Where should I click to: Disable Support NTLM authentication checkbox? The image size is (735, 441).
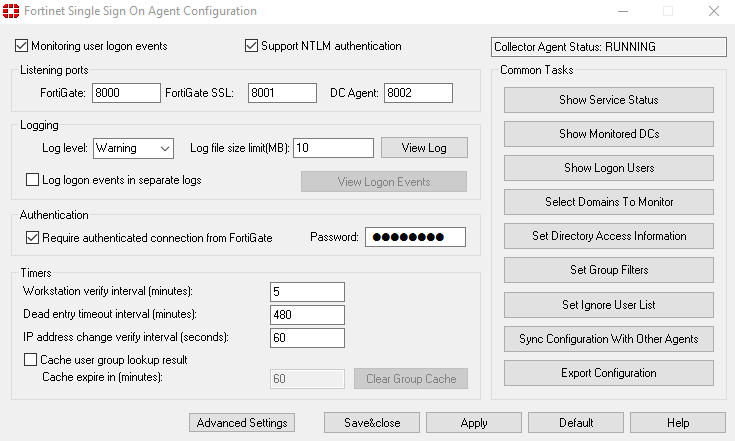point(251,45)
